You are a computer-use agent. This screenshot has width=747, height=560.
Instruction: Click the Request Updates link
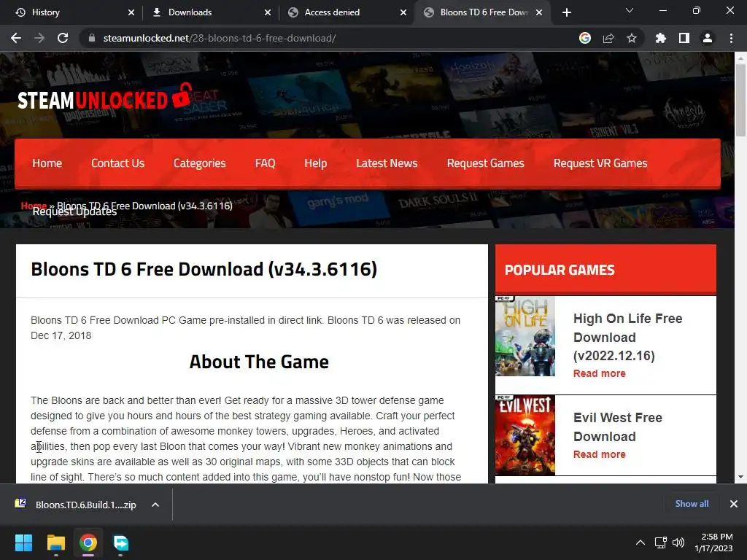[74, 212]
